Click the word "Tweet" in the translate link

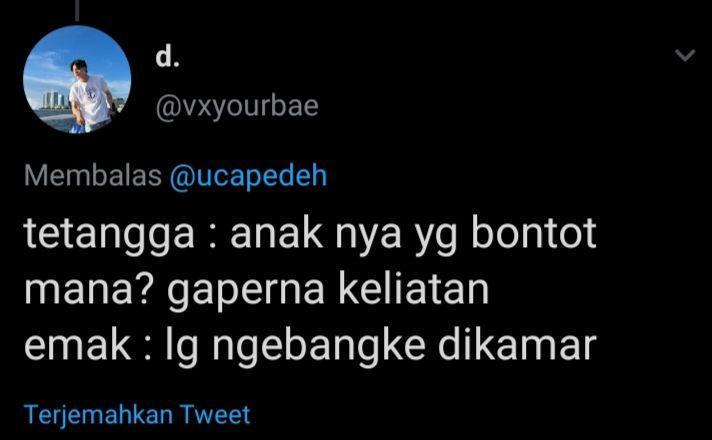pos(215,414)
